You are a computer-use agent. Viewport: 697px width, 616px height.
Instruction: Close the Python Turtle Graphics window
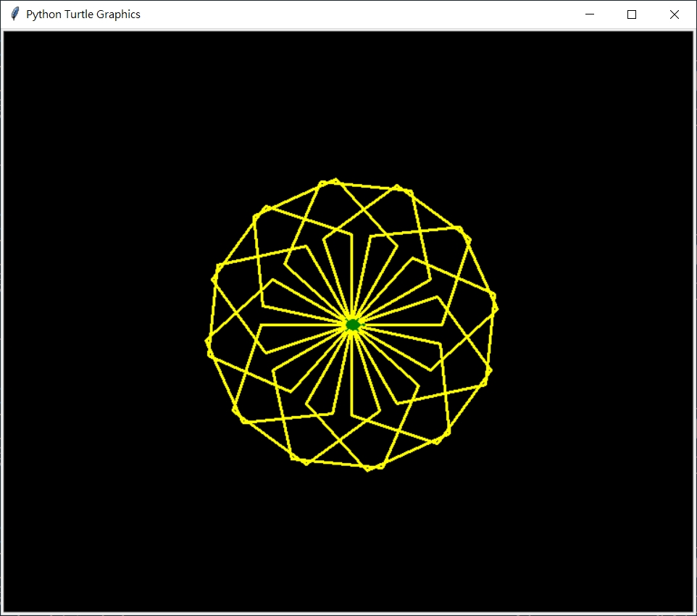point(675,14)
